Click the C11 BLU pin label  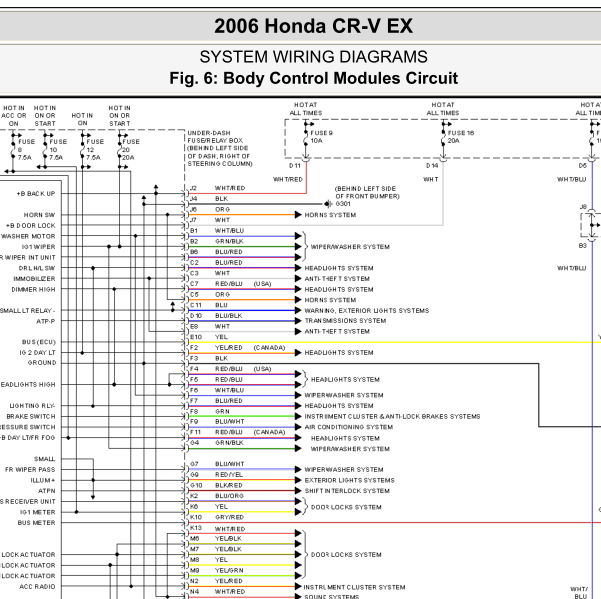click(x=209, y=305)
